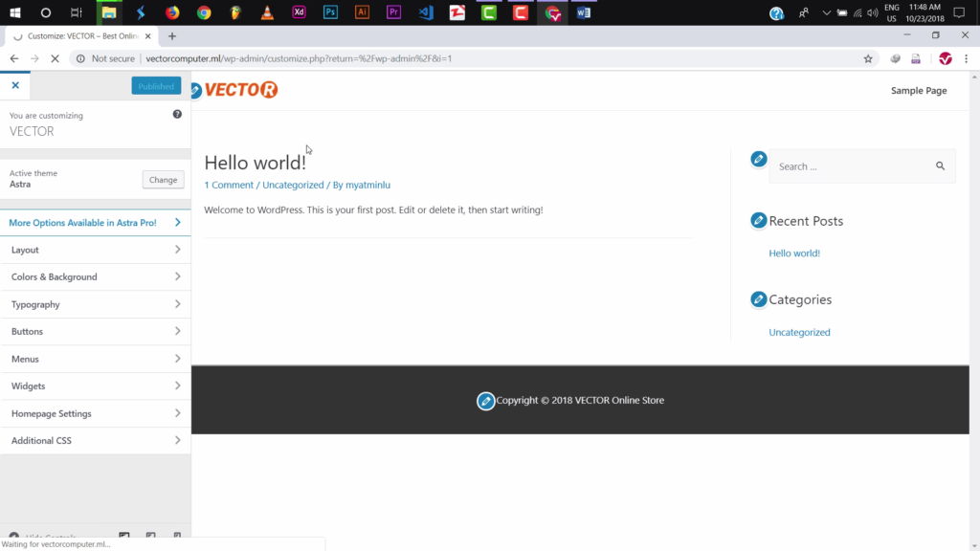
Task: Select the Customize: VECTOR tab
Action: pyautogui.click(x=81, y=36)
